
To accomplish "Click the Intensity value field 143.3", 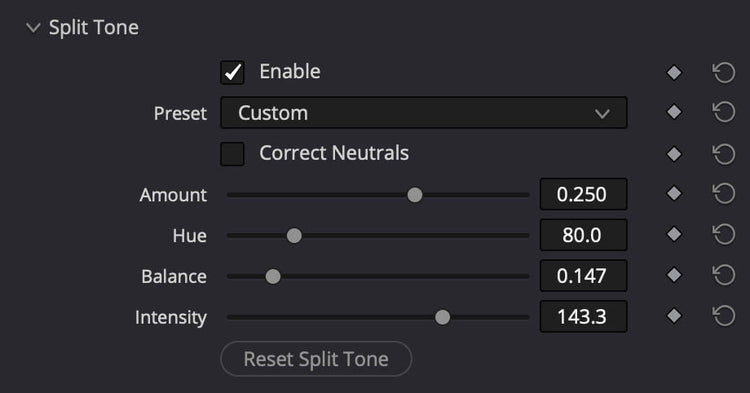I will [x=584, y=317].
